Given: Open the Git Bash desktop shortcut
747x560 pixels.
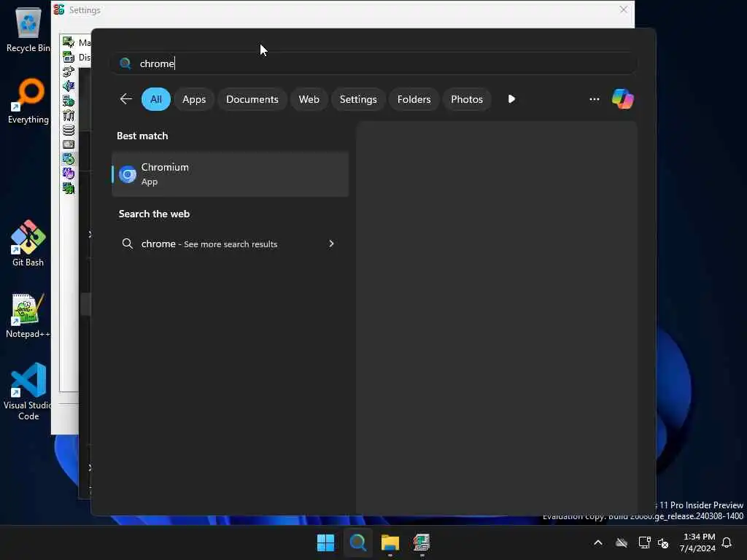Looking at the screenshot, I should click(x=28, y=244).
